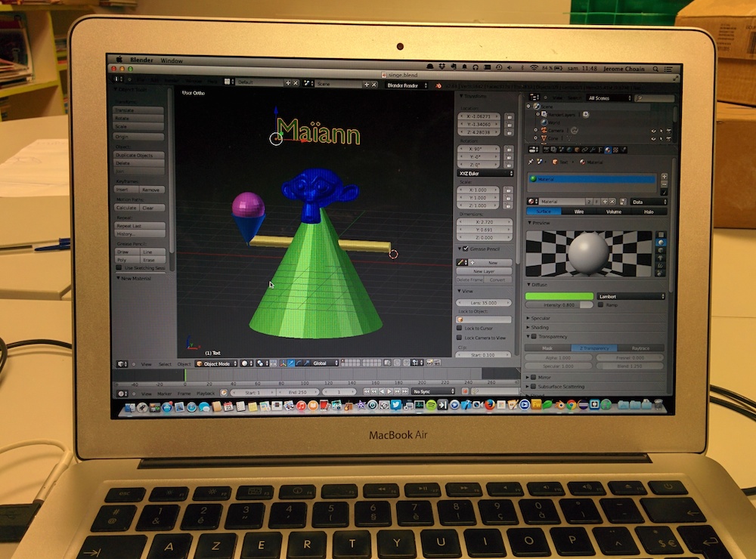This screenshot has height=559, width=756.
Task: Enable the Lock to Cursor checkbox
Action: coord(460,329)
